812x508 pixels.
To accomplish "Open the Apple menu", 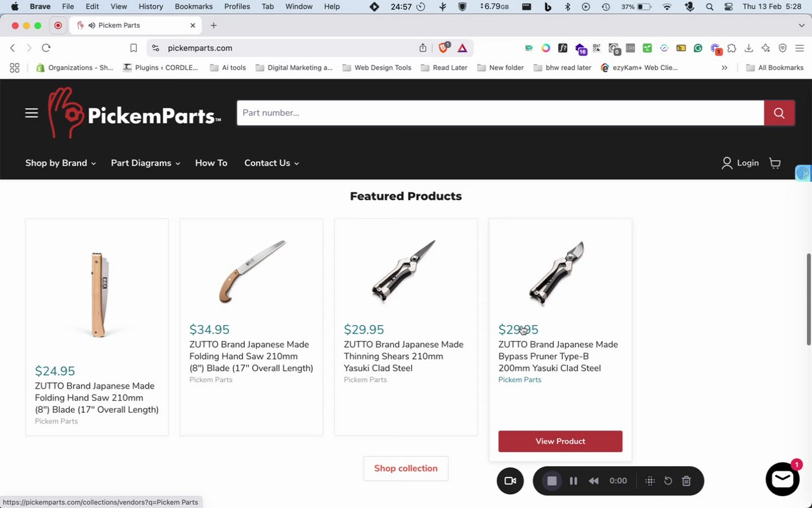I will click(15, 6).
